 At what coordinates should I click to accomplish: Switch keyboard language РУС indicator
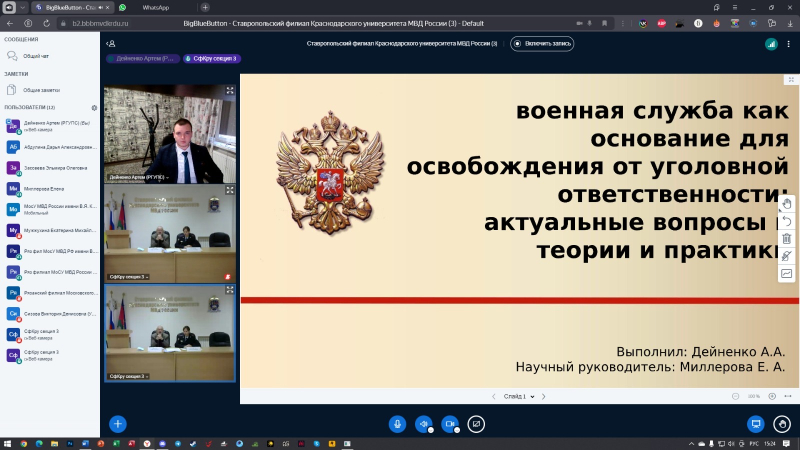[754, 444]
